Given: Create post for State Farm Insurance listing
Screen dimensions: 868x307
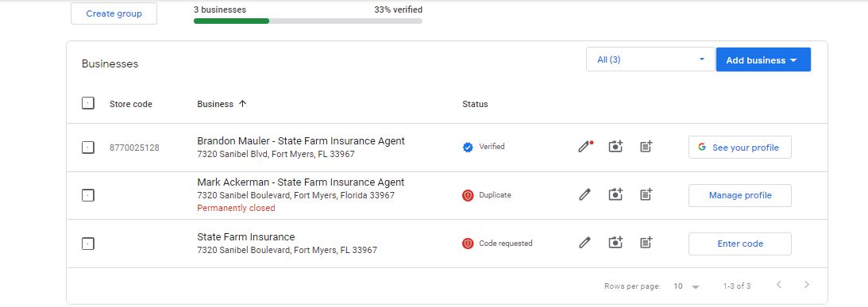Looking at the screenshot, I should click(x=646, y=243).
